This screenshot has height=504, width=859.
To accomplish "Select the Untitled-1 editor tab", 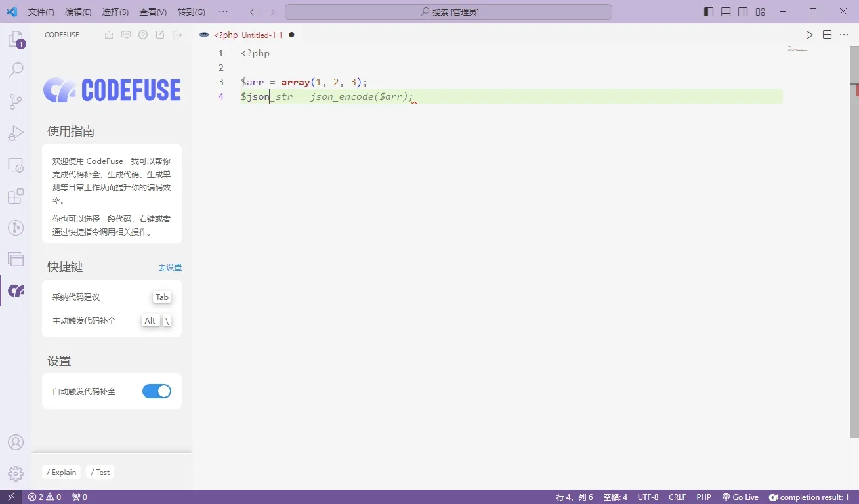I will (x=247, y=35).
